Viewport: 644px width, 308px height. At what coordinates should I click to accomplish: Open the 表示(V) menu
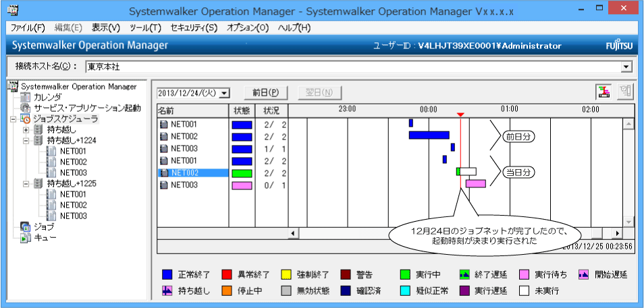tap(105, 28)
